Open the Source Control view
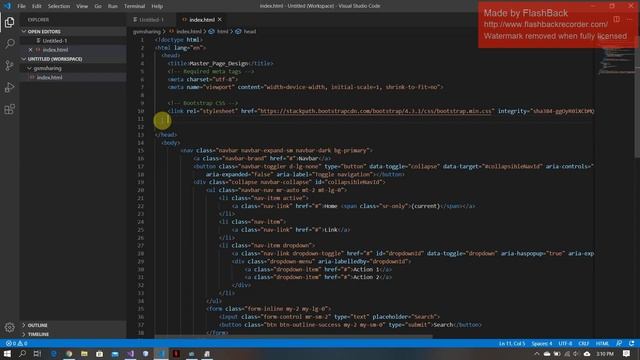Viewport: 640px width, 360px height. [9, 65]
